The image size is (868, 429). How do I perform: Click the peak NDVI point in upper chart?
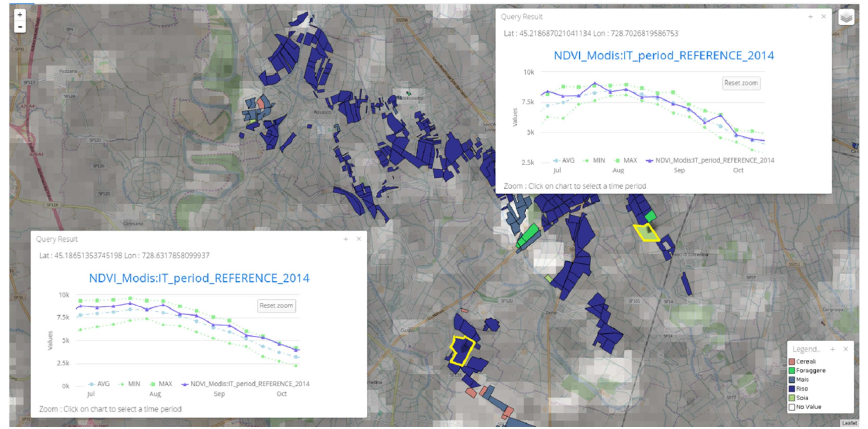point(595,83)
